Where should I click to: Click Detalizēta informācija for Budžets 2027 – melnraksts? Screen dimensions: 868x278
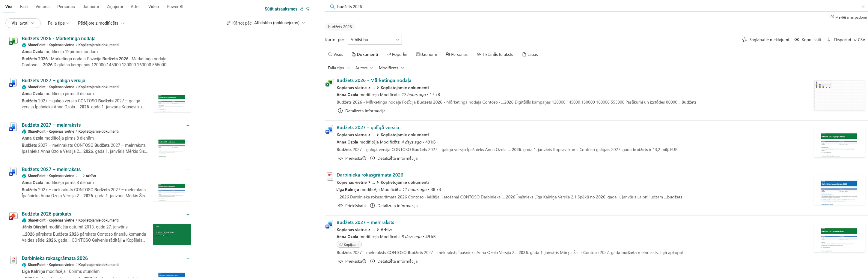pos(394,261)
